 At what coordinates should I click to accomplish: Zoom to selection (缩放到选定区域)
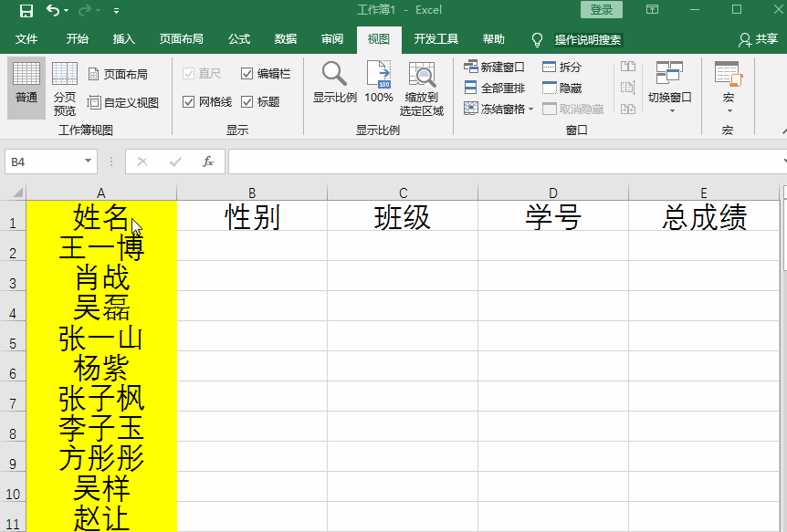(x=421, y=88)
